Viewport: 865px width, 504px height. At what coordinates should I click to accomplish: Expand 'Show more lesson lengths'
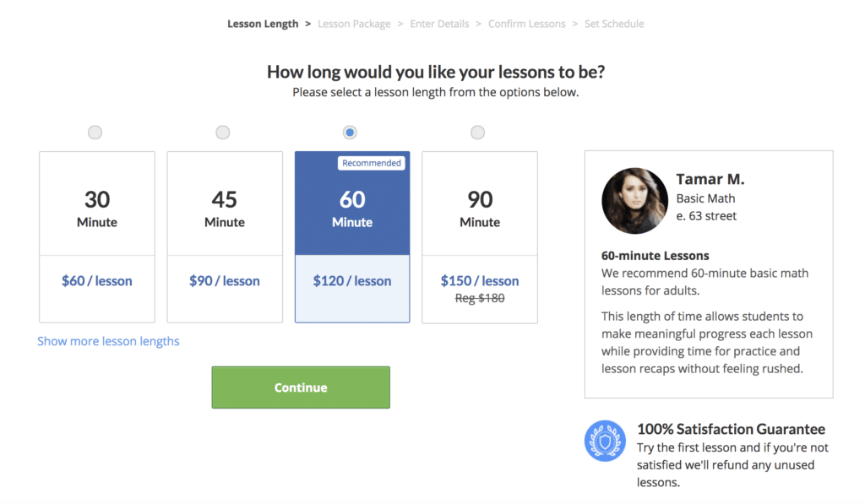(108, 340)
